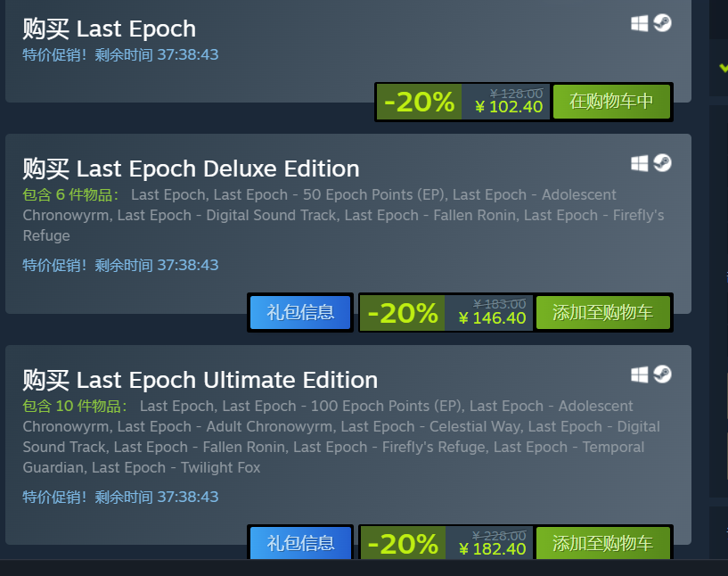Click the Steam icon in the Last Epoch box
Image resolution: width=728 pixels, height=576 pixels.
click(x=663, y=23)
